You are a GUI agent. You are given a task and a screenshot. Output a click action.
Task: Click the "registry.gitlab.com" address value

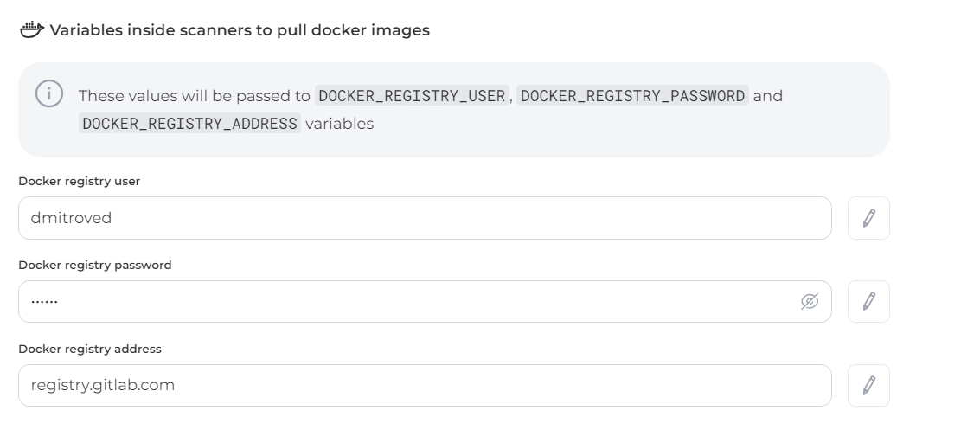tap(103, 385)
